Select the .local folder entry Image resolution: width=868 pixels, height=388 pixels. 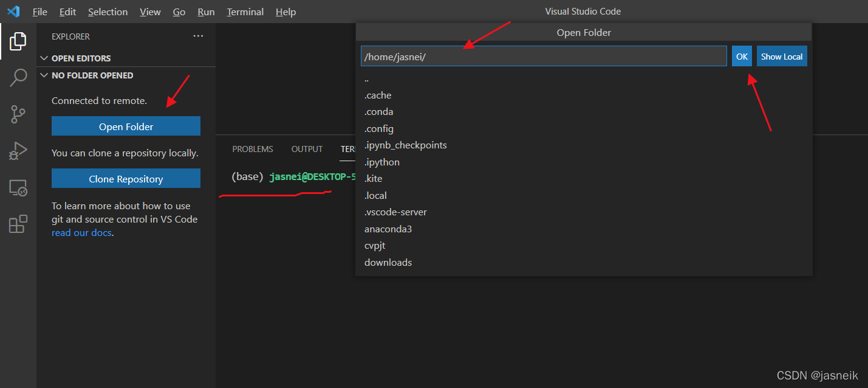(584, 196)
